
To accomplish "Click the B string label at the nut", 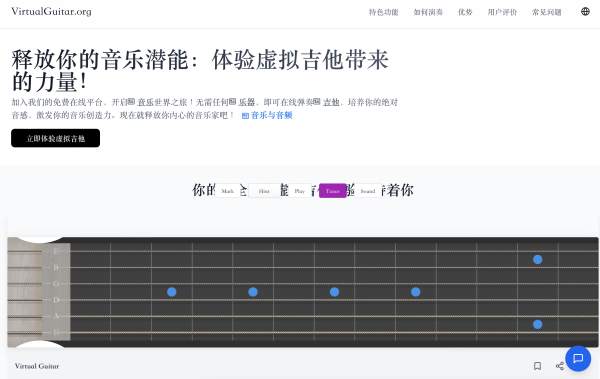I will (56, 268).
